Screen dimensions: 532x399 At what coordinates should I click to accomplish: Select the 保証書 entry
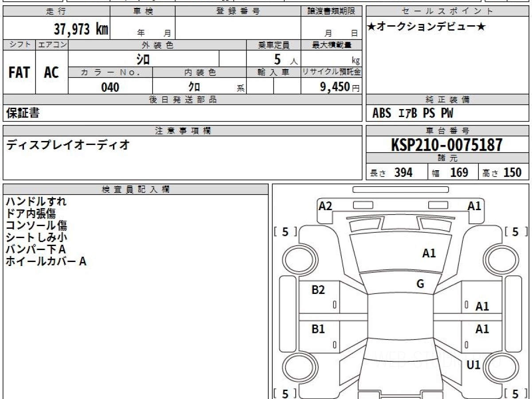pyautogui.click(x=23, y=113)
